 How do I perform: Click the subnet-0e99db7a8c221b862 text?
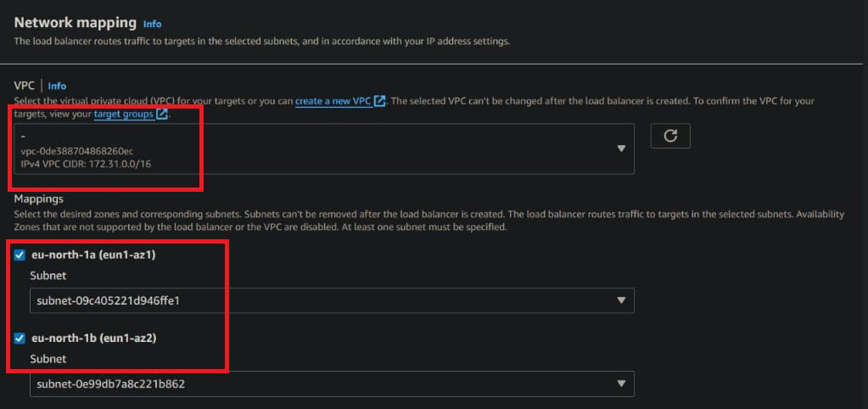[x=110, y=384]
